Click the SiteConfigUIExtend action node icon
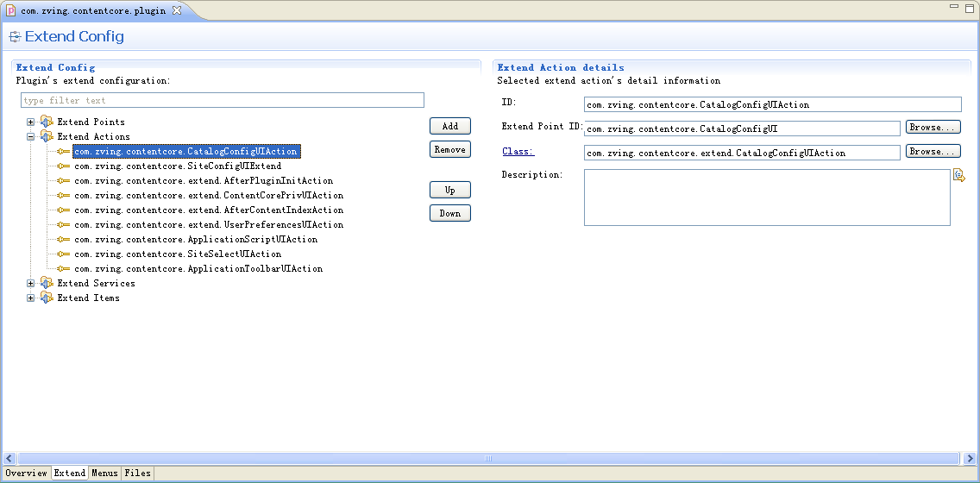 click(63, 166)
